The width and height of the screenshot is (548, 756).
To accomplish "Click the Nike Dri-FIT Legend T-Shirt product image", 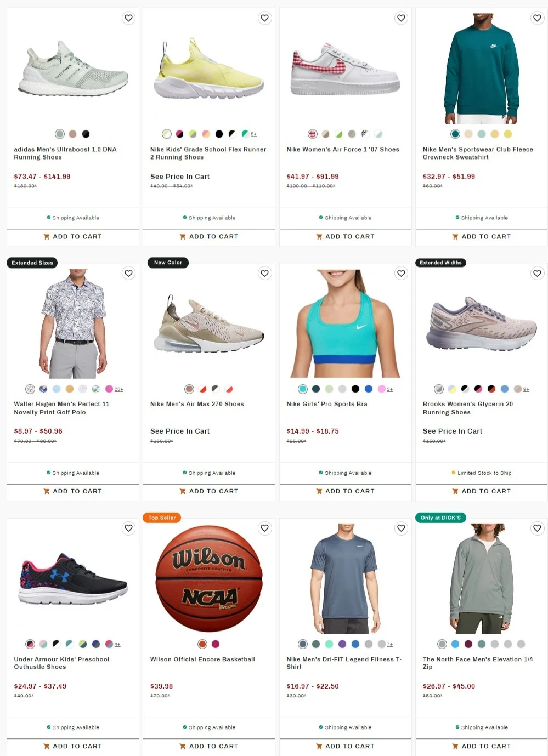I will (346, 578).
